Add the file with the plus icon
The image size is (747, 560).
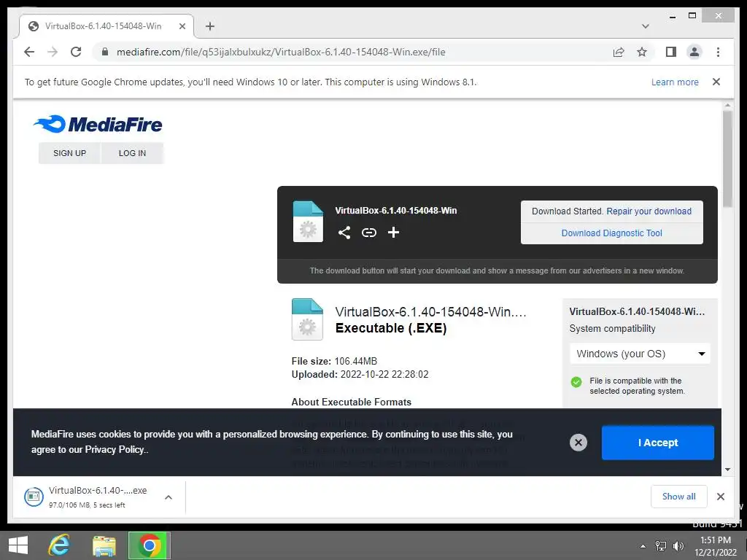[x=393, y=233]
